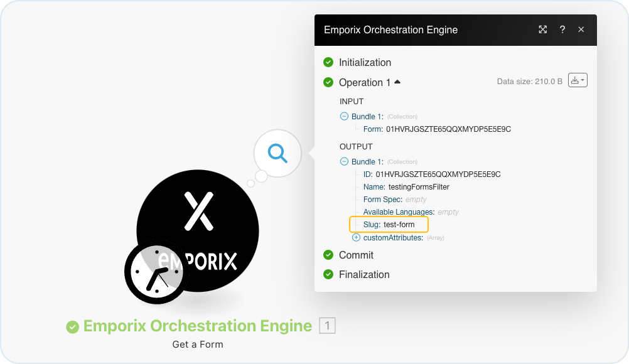The width and height of the screenshot is (629, 364).
Task: Select the Slug value test-form
Action: click(x=399, y=225)
